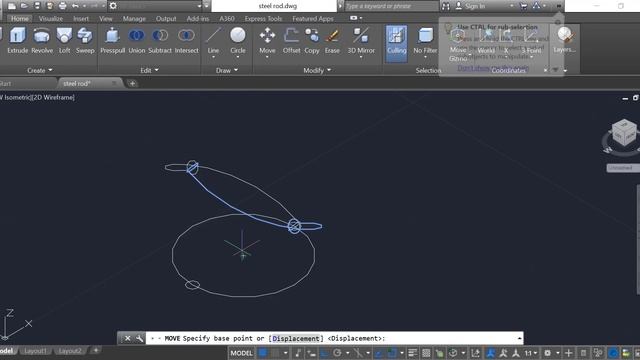Select the Line draw tool

pyautogui.click(x=213, y=40)
